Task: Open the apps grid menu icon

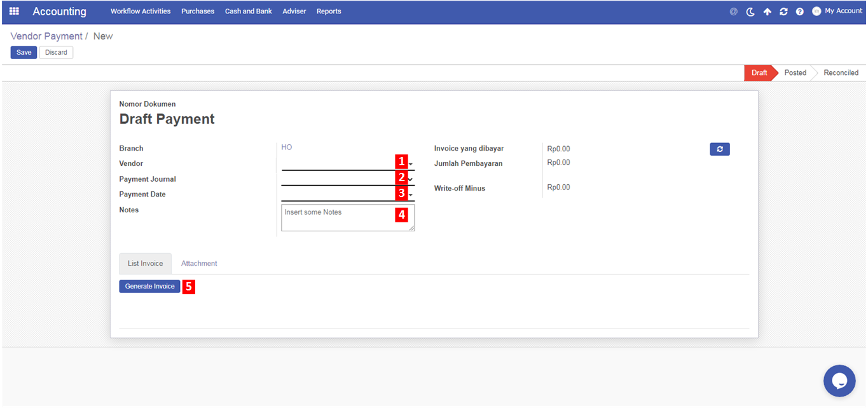Action: pos(14,11)
